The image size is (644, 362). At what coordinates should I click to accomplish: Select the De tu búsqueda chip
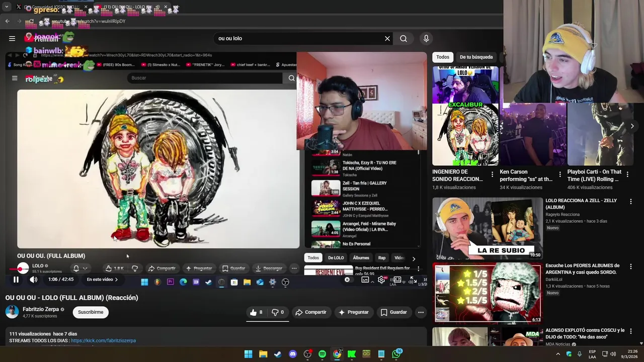(476, 57)
